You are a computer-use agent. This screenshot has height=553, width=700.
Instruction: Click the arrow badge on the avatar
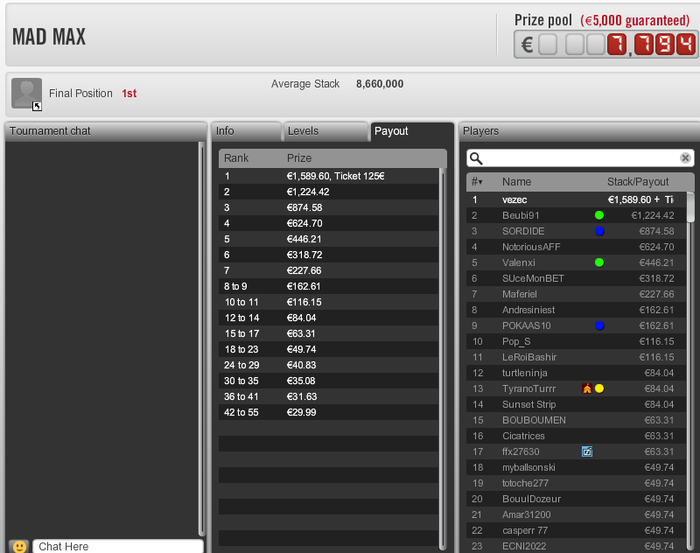[x=37, y=106]
